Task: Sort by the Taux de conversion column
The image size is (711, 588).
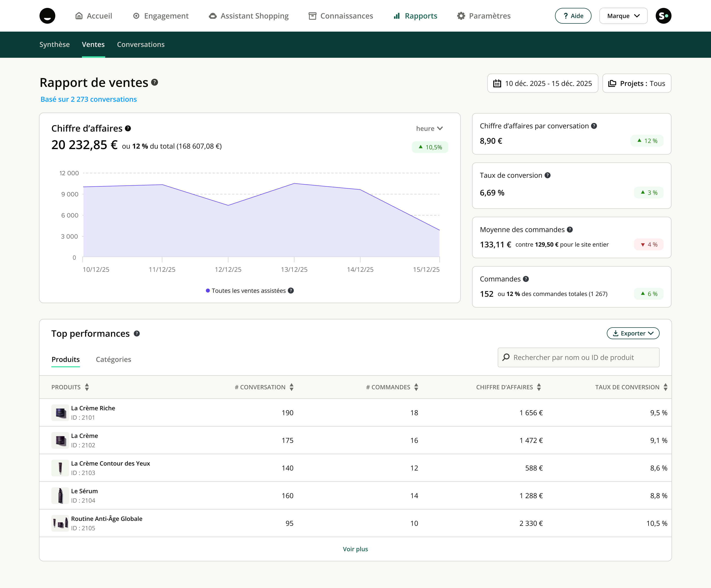Action: pos(665,387)
